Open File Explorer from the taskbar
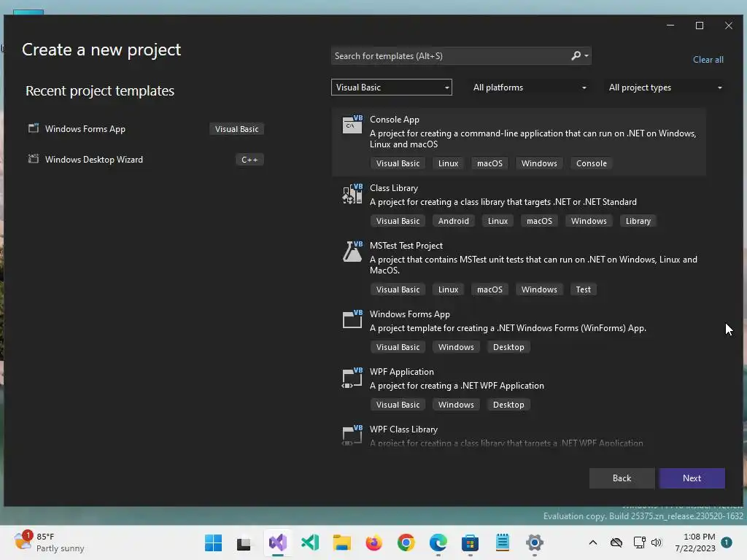This screenshot has height=560, width=747. [341, 542]
